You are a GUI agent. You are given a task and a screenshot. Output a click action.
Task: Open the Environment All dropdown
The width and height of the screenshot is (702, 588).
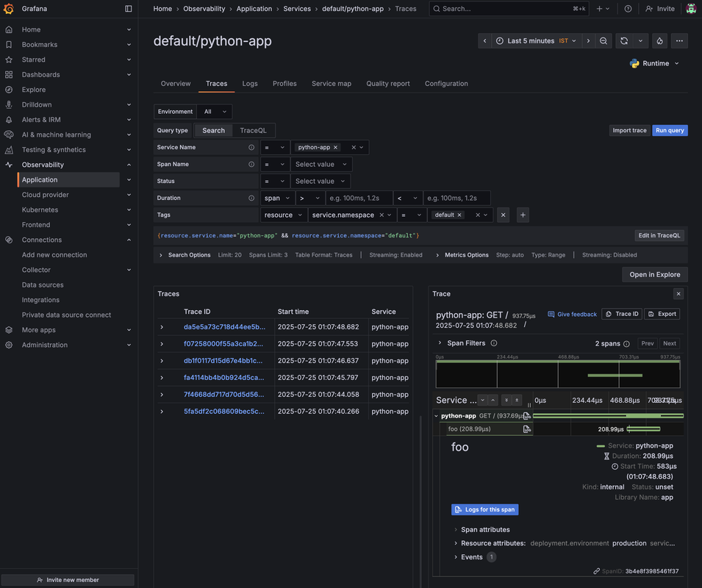[x=215, y=112]
